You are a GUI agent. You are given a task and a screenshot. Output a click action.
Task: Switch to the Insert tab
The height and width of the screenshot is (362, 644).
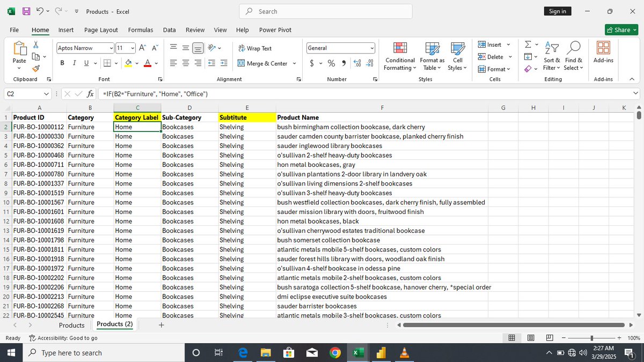coord(66,30)
